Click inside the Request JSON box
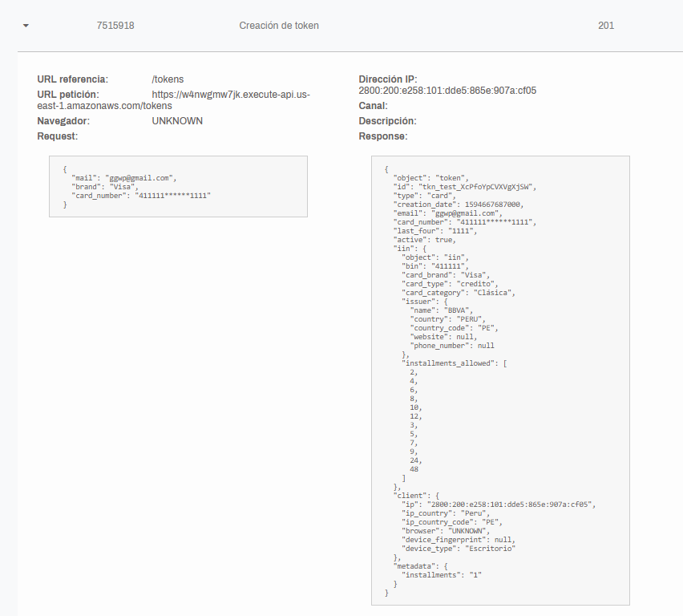 [x=178, y=187]
